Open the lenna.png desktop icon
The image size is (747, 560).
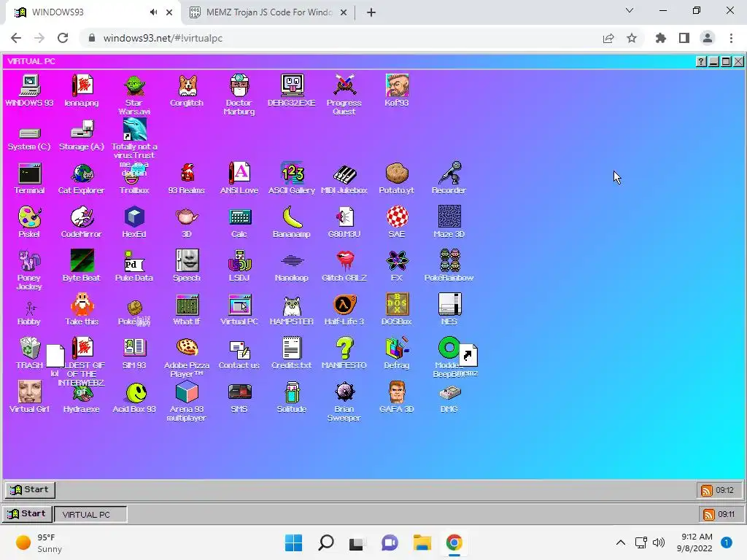[82, 86]
